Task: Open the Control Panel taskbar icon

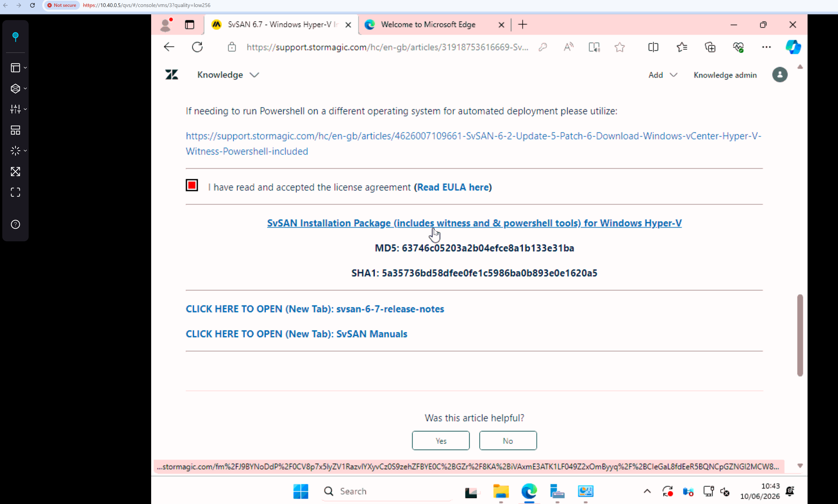Action: click(585, 491)
